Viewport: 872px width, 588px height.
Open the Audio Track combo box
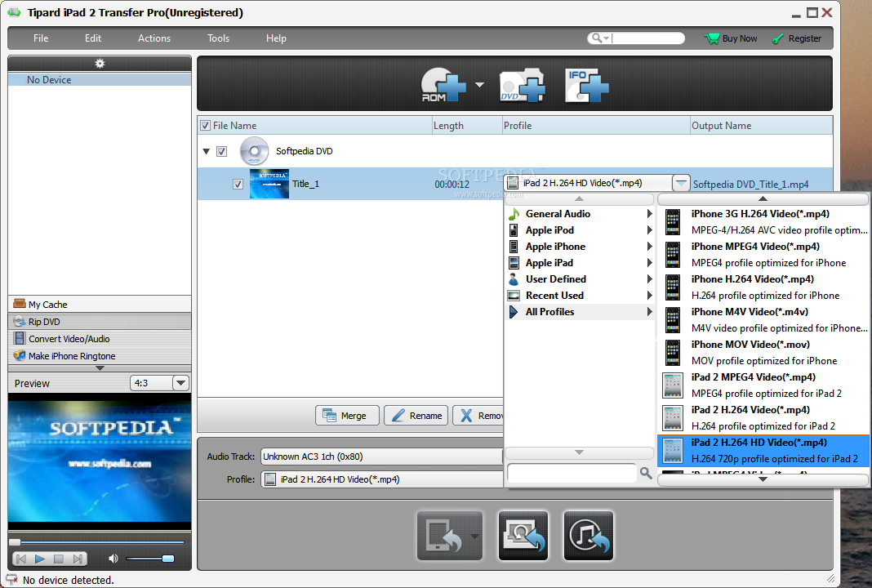(381, 457)
